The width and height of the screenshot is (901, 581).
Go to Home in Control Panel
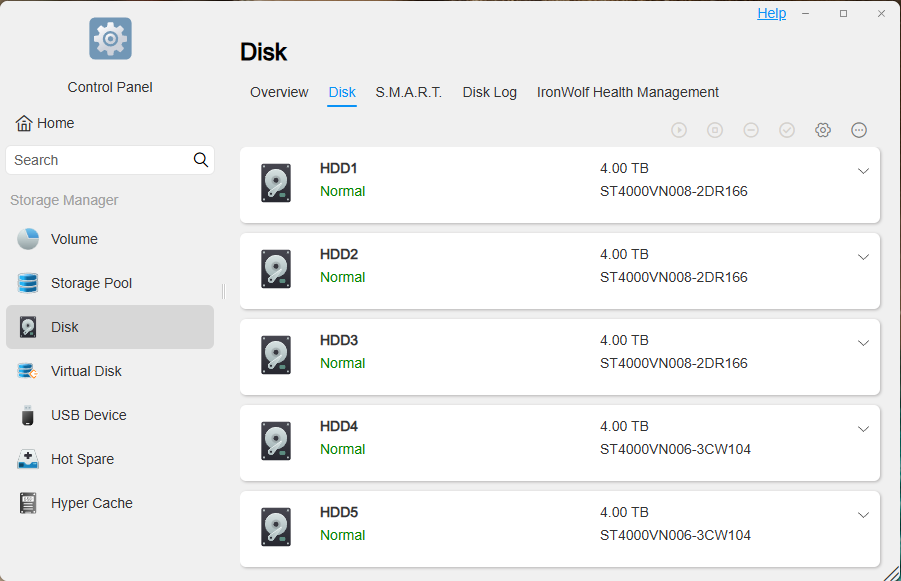45,124
